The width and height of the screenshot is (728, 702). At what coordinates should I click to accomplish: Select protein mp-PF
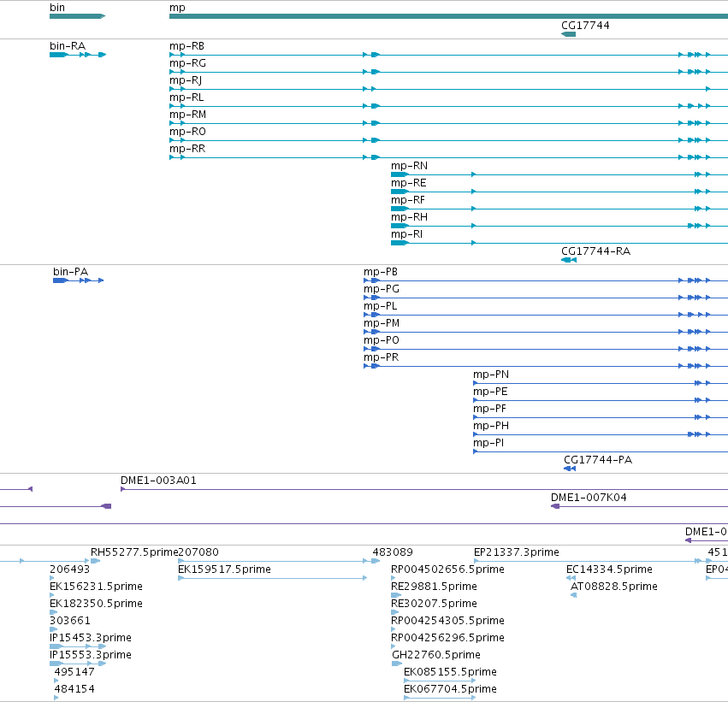[x=489, y=409]
